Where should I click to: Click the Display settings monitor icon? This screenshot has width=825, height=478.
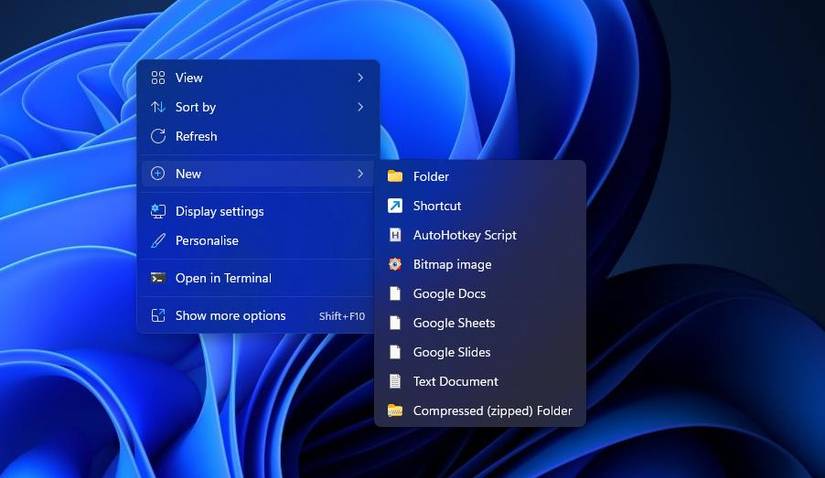[x=158, y=211]
